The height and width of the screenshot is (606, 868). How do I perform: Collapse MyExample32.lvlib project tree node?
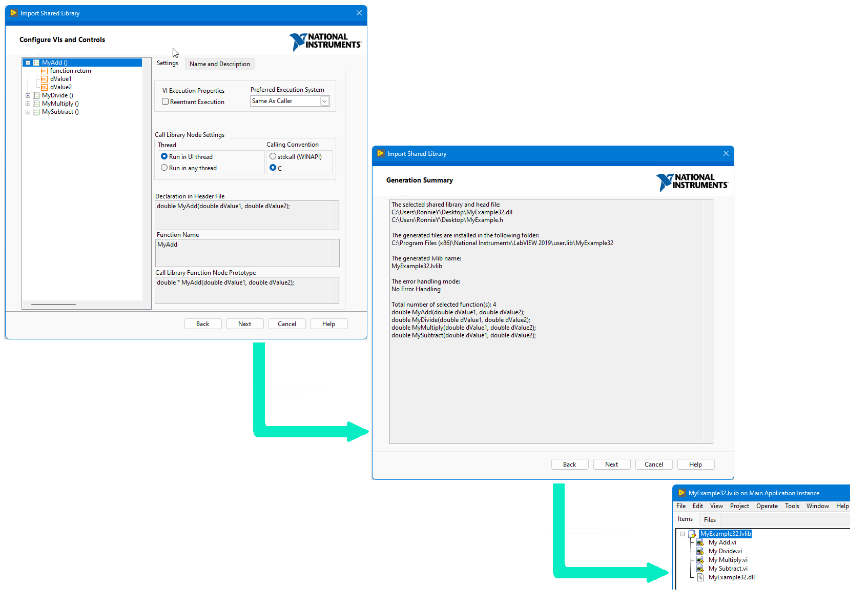pyautogui.click(x=683, y=534)
